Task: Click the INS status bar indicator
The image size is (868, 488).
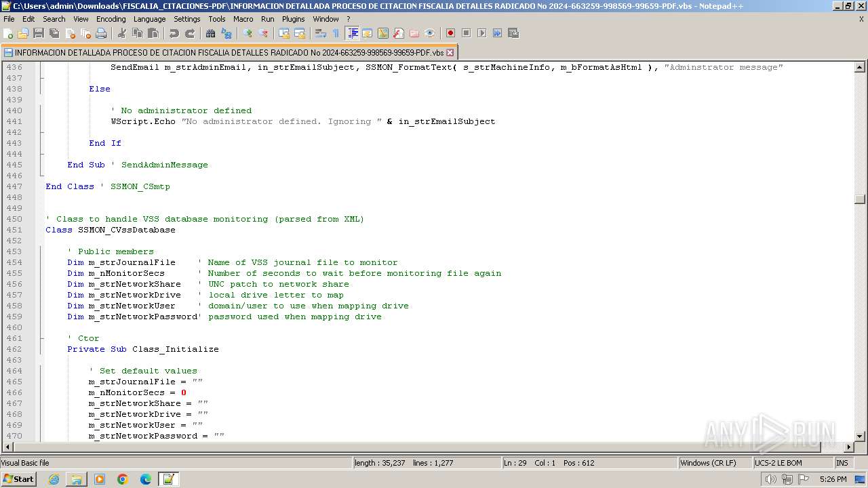Action: click(x=843, y=463)
